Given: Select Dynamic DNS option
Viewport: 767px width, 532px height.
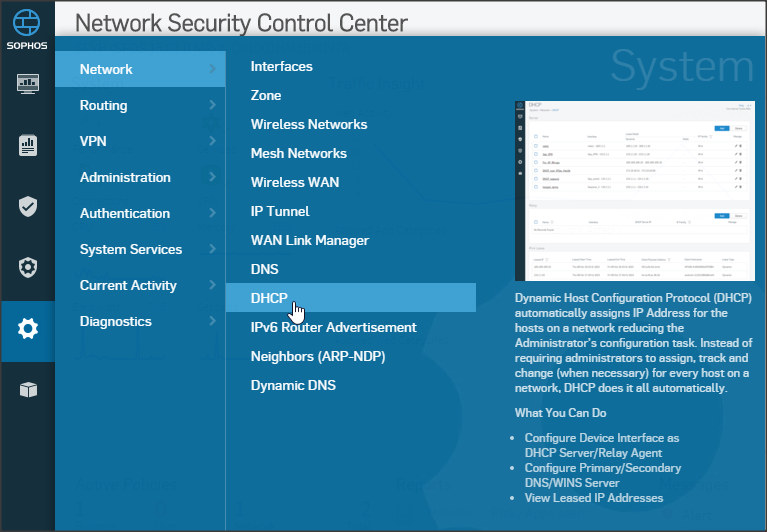Looking at the screenshot, I should tap(293, 385).
